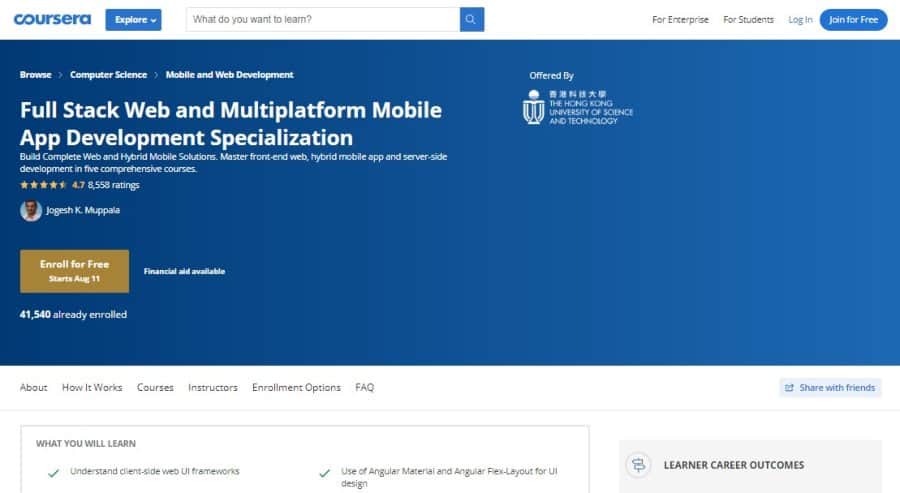
Task: Open the Computer Science breadcrumb
Action: [108, 75]
